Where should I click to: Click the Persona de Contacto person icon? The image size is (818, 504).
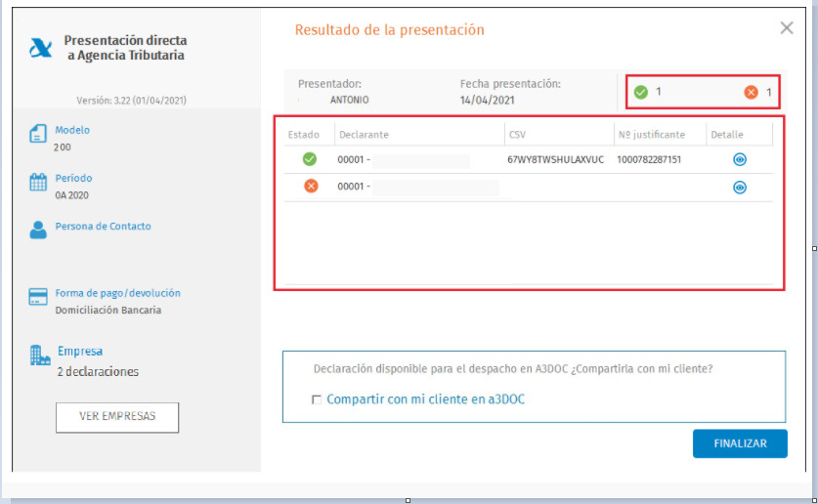(x=37, y=230)
